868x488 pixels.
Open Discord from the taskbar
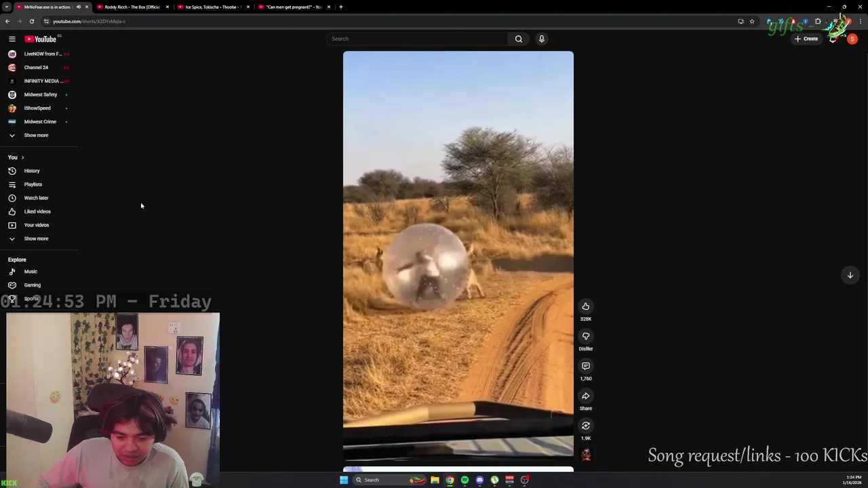click(x=479, y=480)
